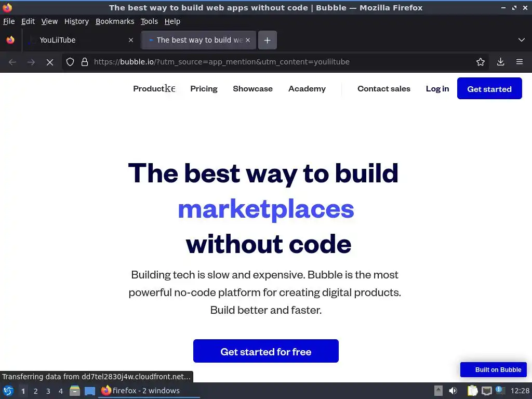The width and height of the screenshot is (532, 399).
Task: Open the volume speaker tray icon
Action: tap(453, 391)
